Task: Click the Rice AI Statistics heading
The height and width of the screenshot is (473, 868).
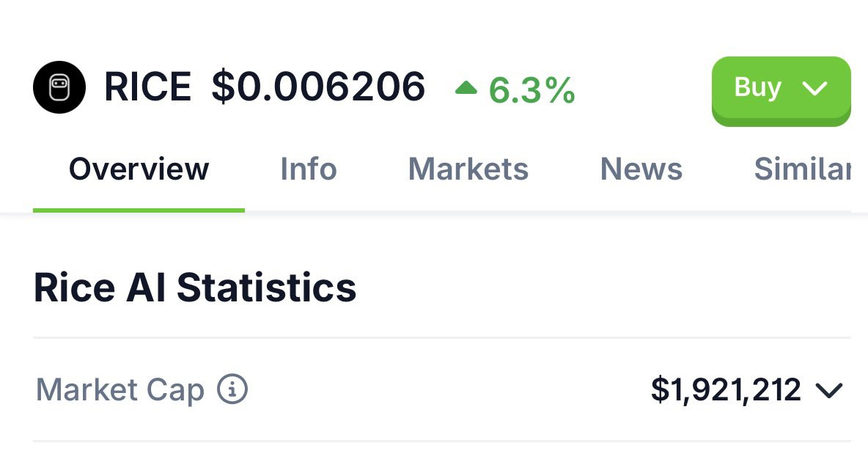Action: [195, 287]
